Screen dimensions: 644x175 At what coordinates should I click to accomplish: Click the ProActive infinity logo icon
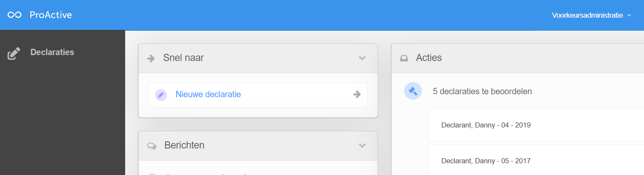tap(14, 15)
